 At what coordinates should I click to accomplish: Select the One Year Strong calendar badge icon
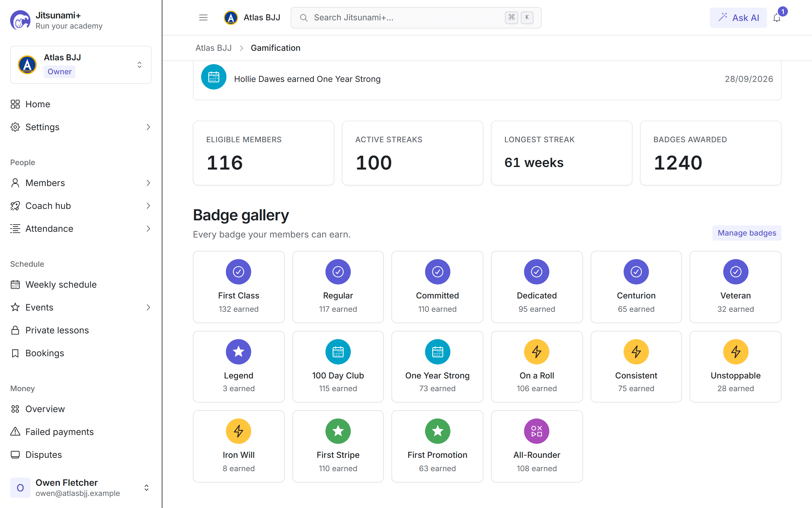(x=437, y=351)
